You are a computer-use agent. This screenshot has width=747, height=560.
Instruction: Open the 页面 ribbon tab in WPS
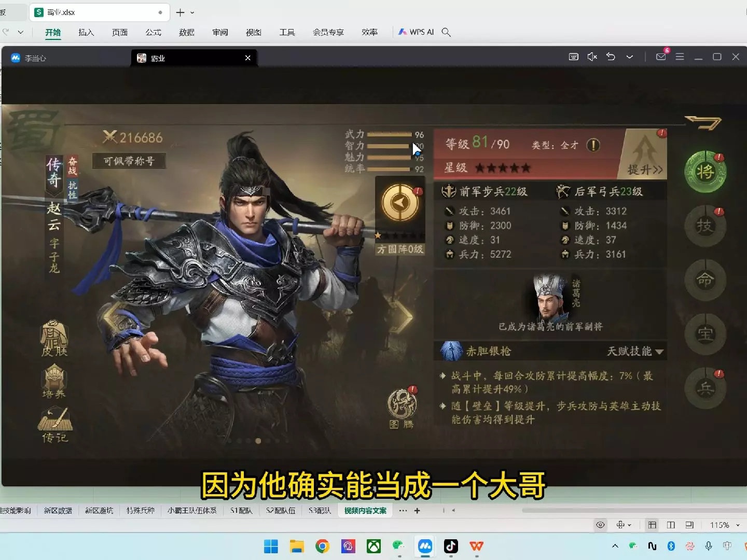(120, 32)
